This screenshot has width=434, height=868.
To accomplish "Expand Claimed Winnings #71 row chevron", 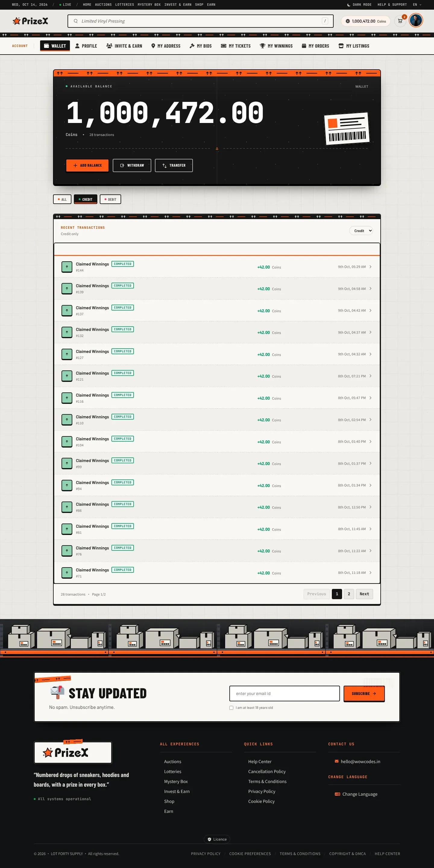I will tap(370, 573).
